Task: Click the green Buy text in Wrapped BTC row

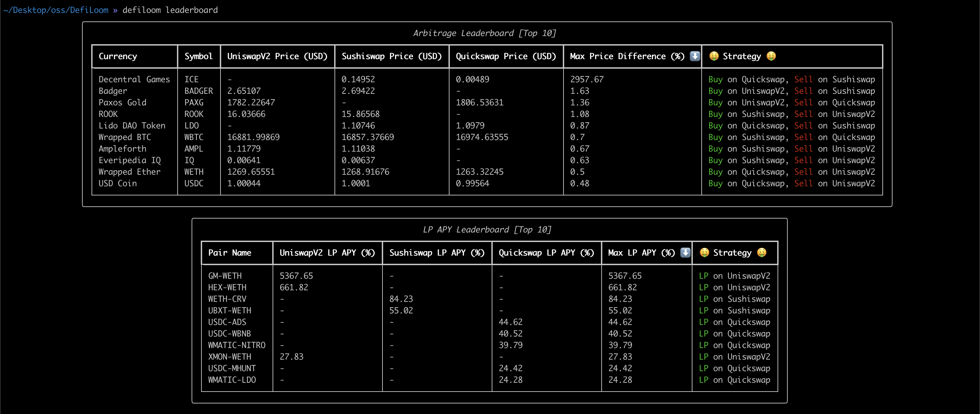Action: click(x=715, y=137)
